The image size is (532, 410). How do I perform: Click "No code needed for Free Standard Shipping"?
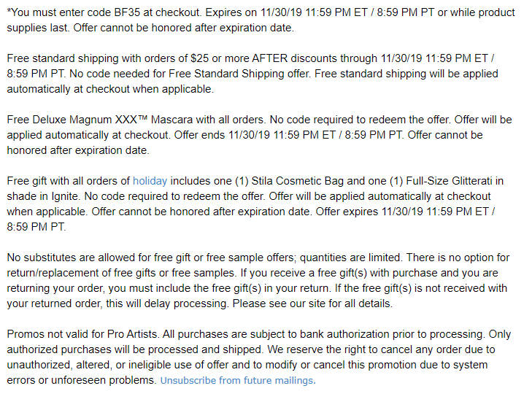coord(177,74)
